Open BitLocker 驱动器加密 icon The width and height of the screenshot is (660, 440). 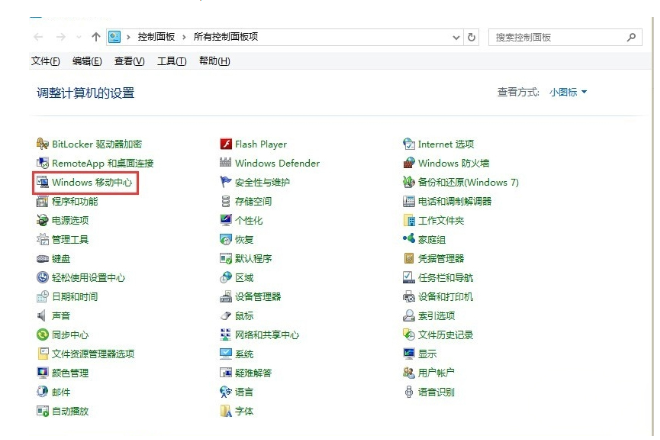(x=43, y=144)
